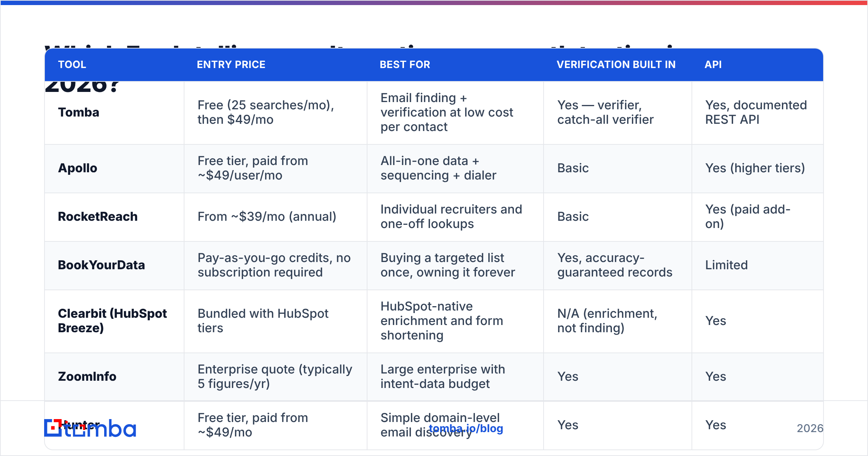Click 'Yes, accuracy-guaranteed records' cell

tap(618, 266)
